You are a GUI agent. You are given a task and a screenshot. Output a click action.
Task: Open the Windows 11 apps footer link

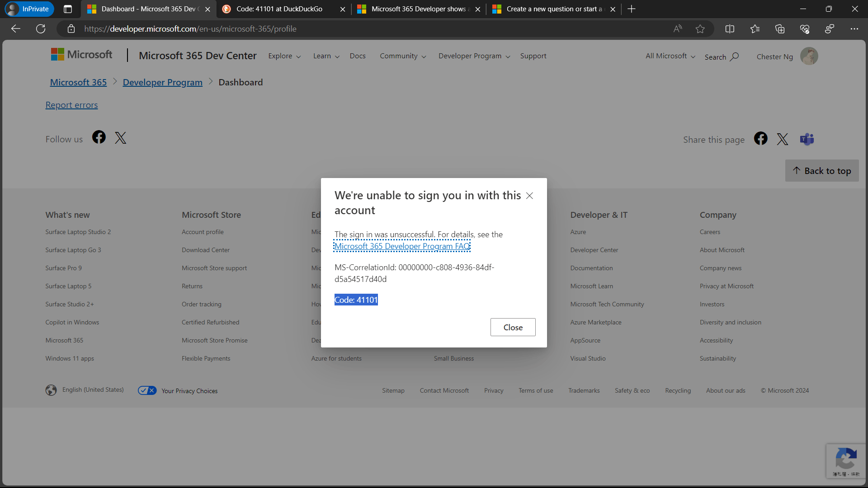[70, 358]
